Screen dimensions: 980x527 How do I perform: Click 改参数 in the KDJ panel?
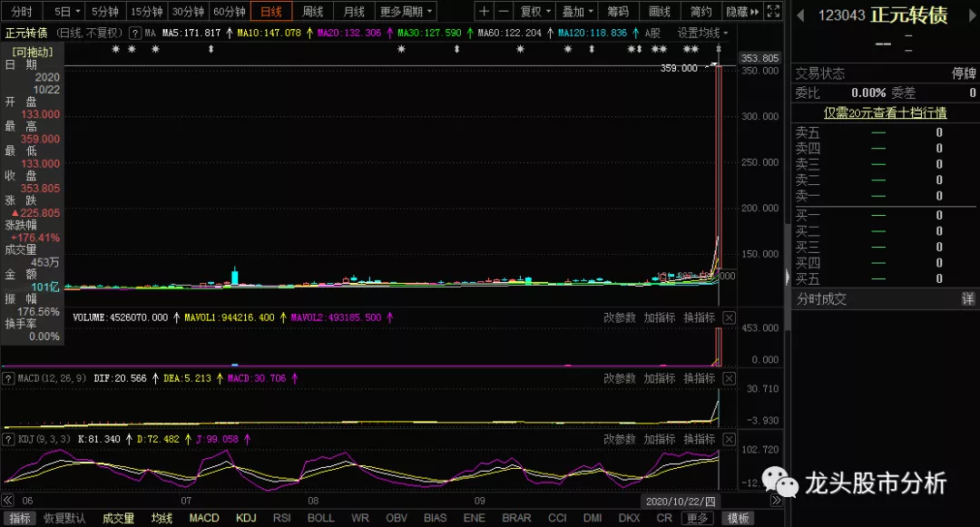coord(620,439)
